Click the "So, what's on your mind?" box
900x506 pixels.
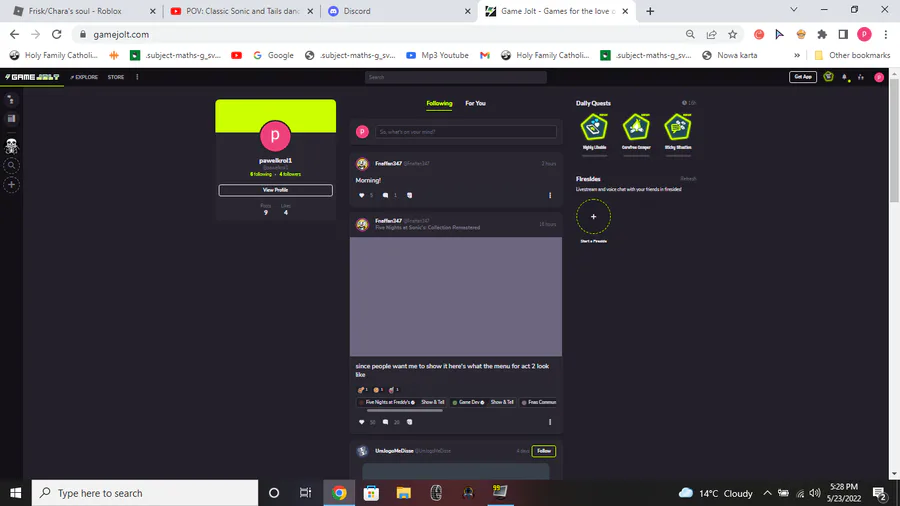pyautogui.click(x=465, y=132)
